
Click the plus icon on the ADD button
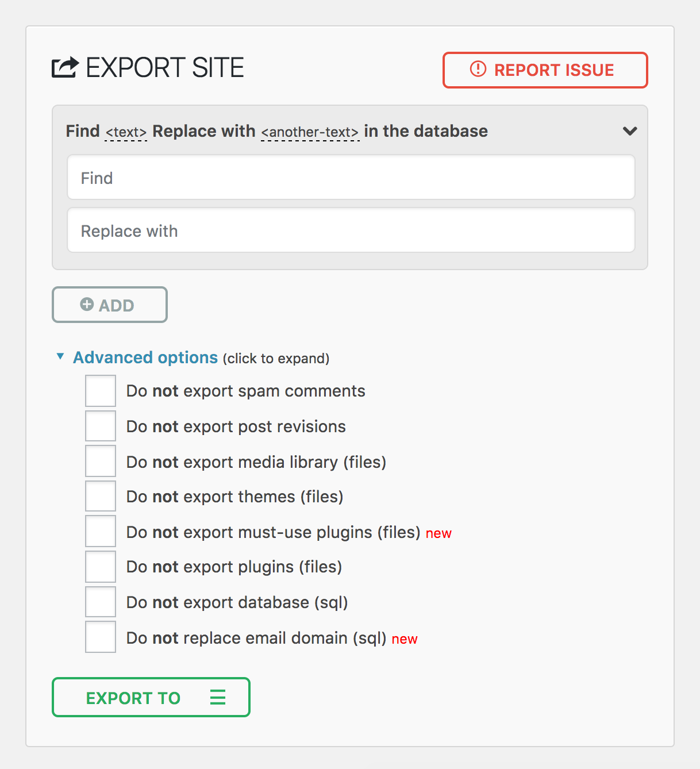pyautogui.click(x=86, y=305)
